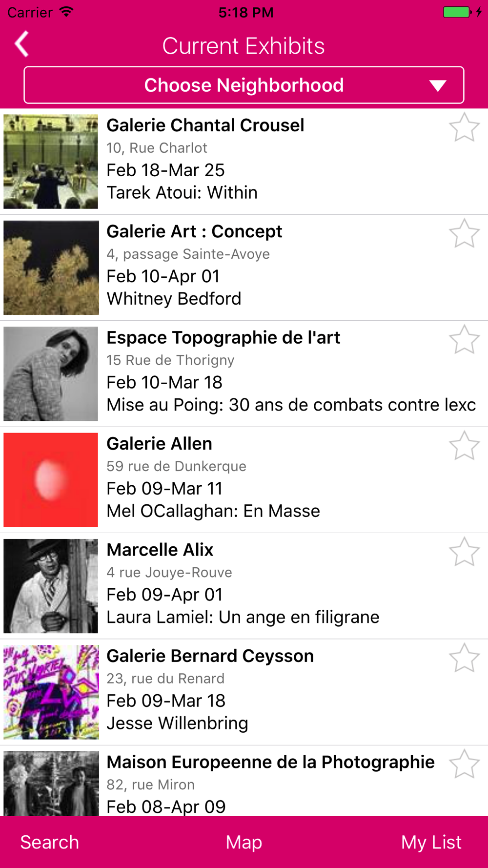Favorite Galerie Chantal Crousel with star
488x868 pixels.
point(464,128)
